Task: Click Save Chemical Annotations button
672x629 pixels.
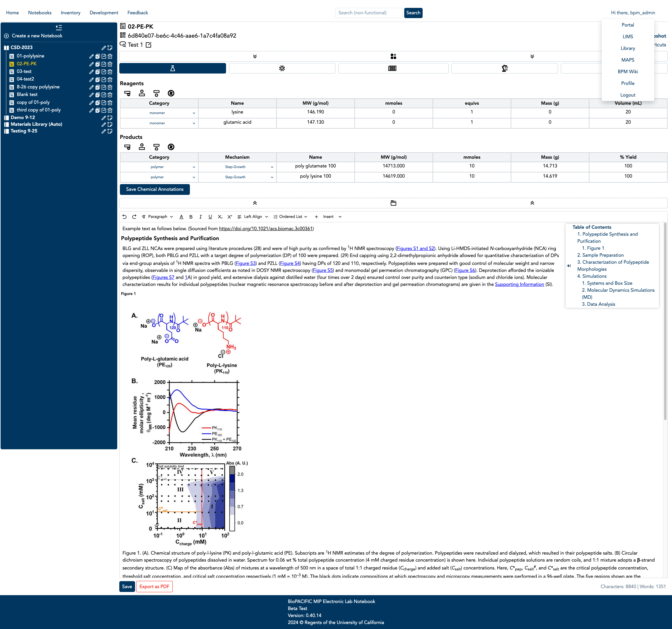Action: [x=155, y=189]
